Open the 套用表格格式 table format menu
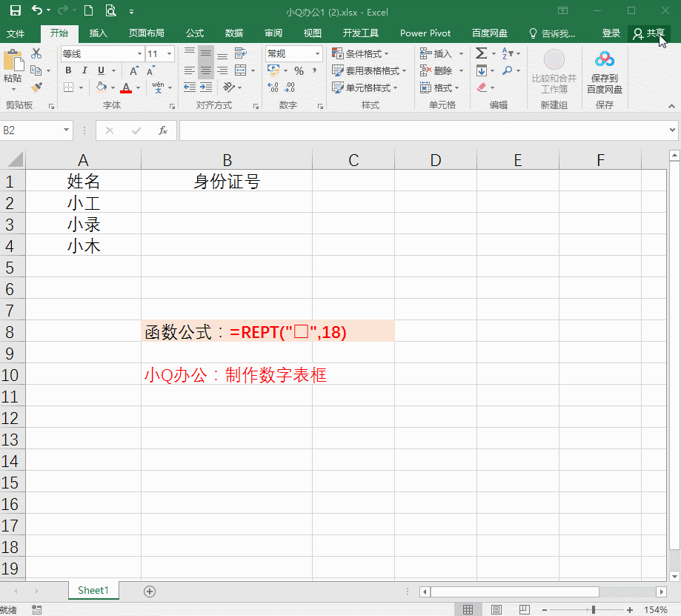The height and width of the screenshot is (616, 681). pos(369,70)
